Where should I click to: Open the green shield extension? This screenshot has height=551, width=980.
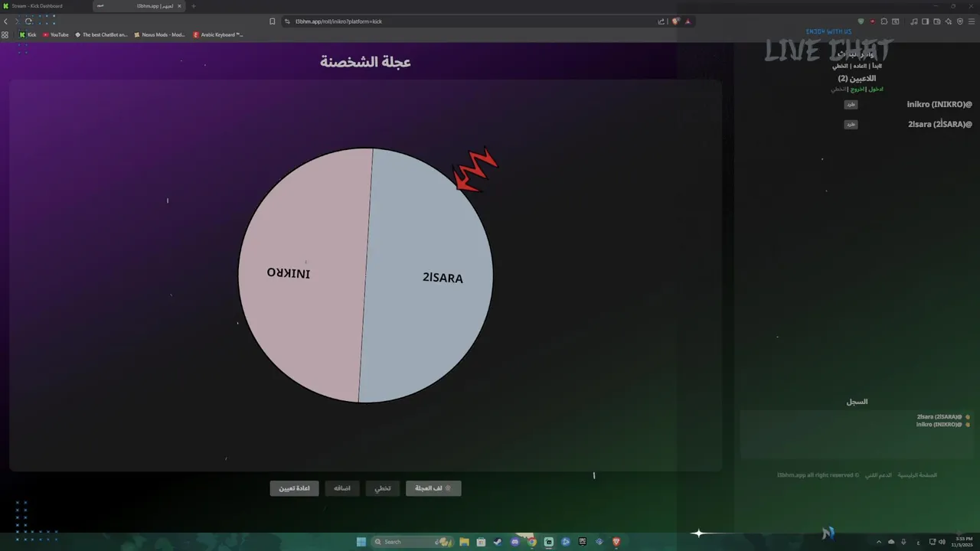861,21
